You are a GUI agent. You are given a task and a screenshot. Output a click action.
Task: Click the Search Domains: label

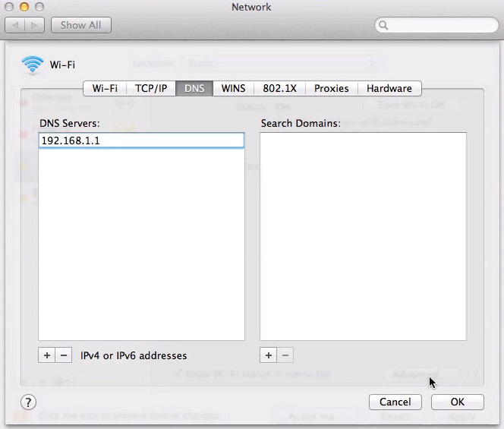301,124
